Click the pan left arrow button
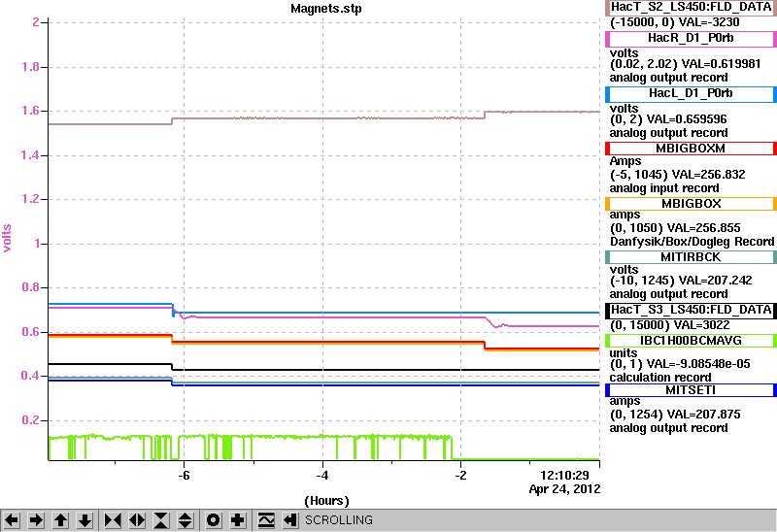Image resolution: width=777 pixels, height=532 pixels. click(x=12, y=520)
